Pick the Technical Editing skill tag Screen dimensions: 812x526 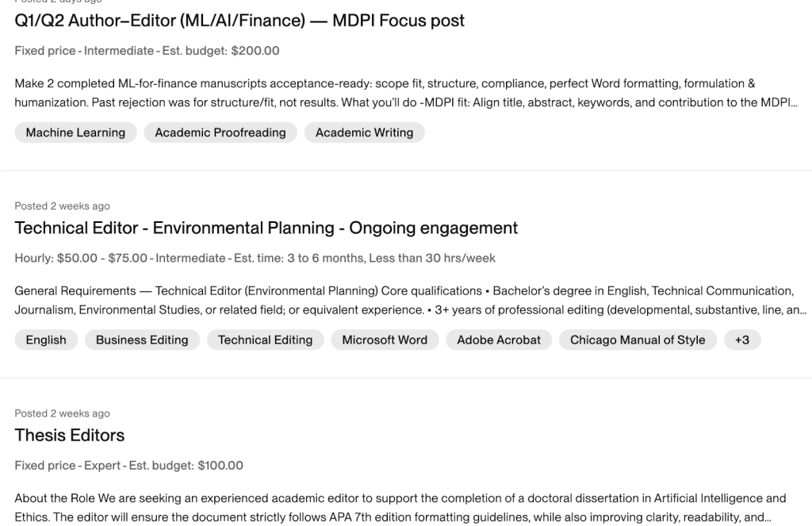pos(265,340)
